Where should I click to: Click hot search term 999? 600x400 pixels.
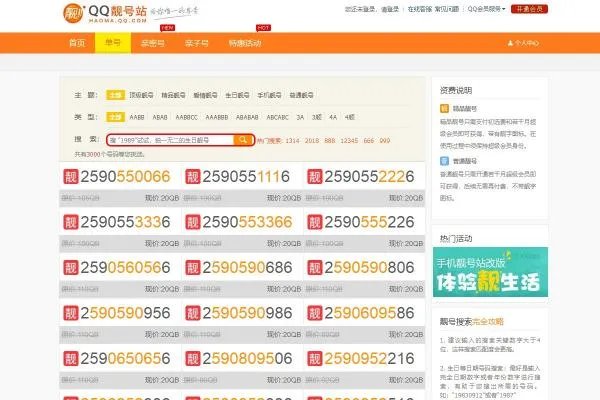point(385,140)
